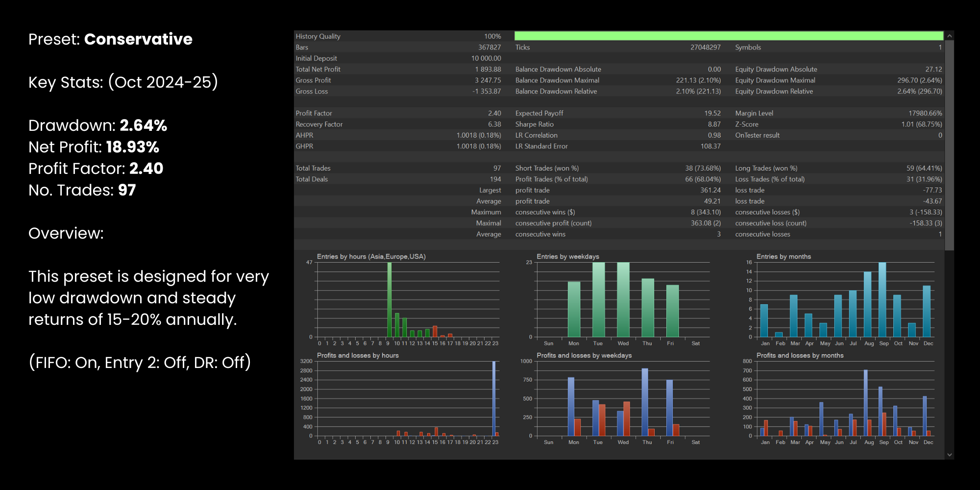Click the Short Trades (won %) value
Image resolution: width=980 pixels, height=490 pixels.
(703, 169)
